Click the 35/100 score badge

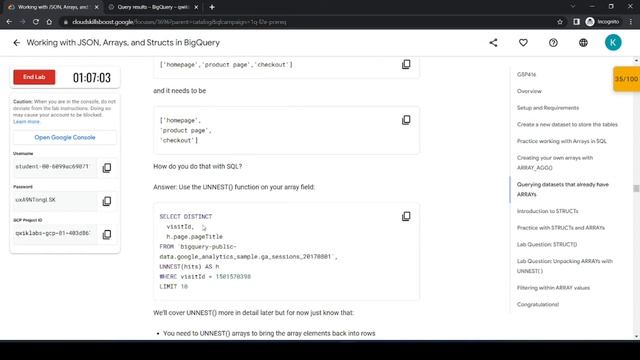[x=627, y=79]
